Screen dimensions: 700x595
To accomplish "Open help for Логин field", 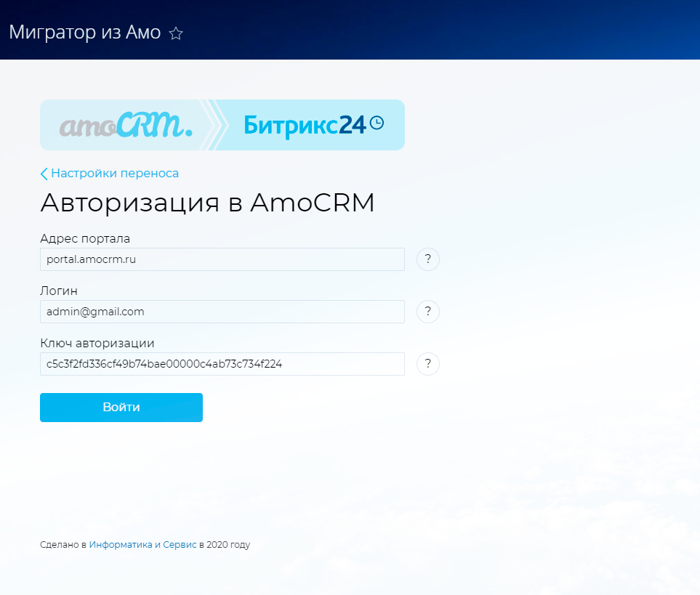I will 427,312.
